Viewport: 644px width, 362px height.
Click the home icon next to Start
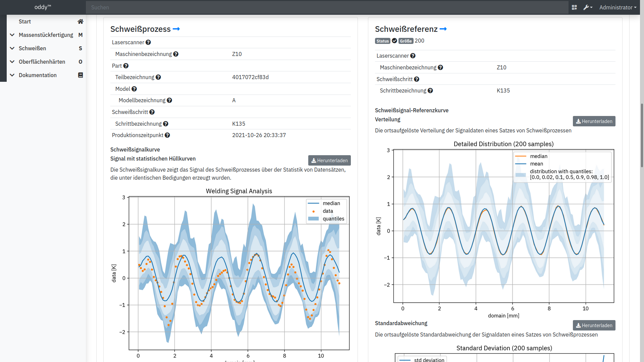pos(80,21)
